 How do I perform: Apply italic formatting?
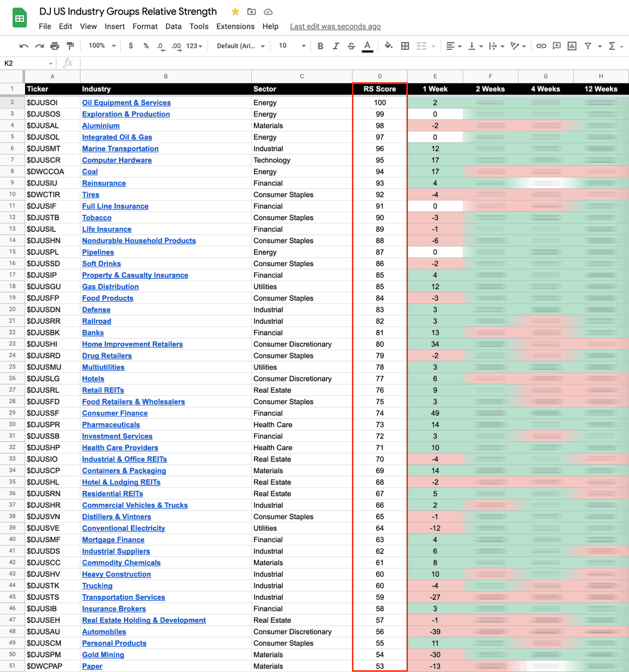pyautogui.click(x=336, y=46)
